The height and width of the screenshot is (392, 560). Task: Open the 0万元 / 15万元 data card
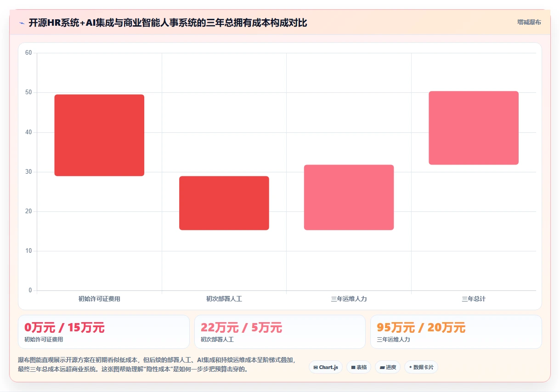(104, 332)
